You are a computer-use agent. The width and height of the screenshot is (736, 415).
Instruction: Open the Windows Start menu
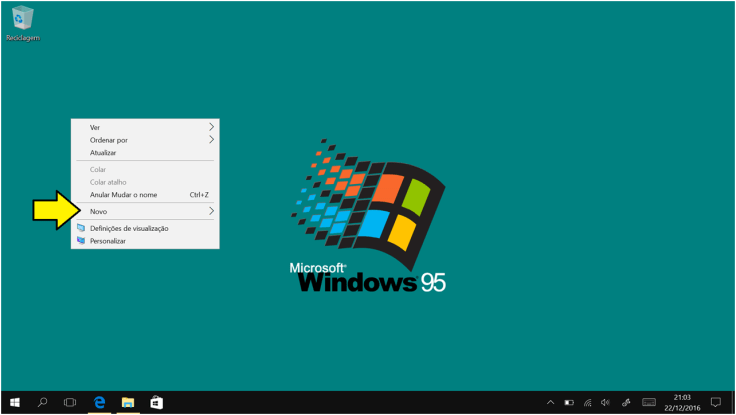15,402
